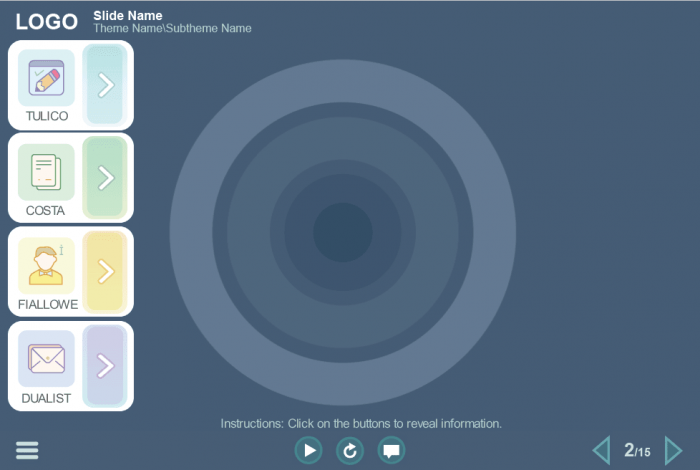Viewport: 700px width, 470px height.
Task: Open the hamburger menu
Action: click(27, 450)
